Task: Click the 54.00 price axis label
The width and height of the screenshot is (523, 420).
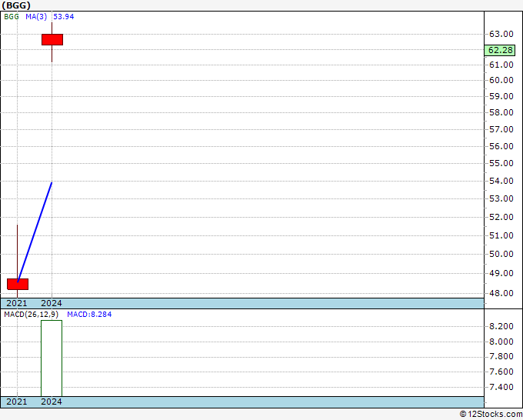Action: tap(501, 181)
